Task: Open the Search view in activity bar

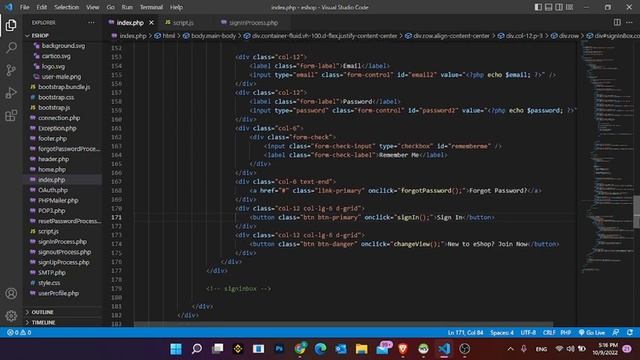Action: [x=11, y=48]
